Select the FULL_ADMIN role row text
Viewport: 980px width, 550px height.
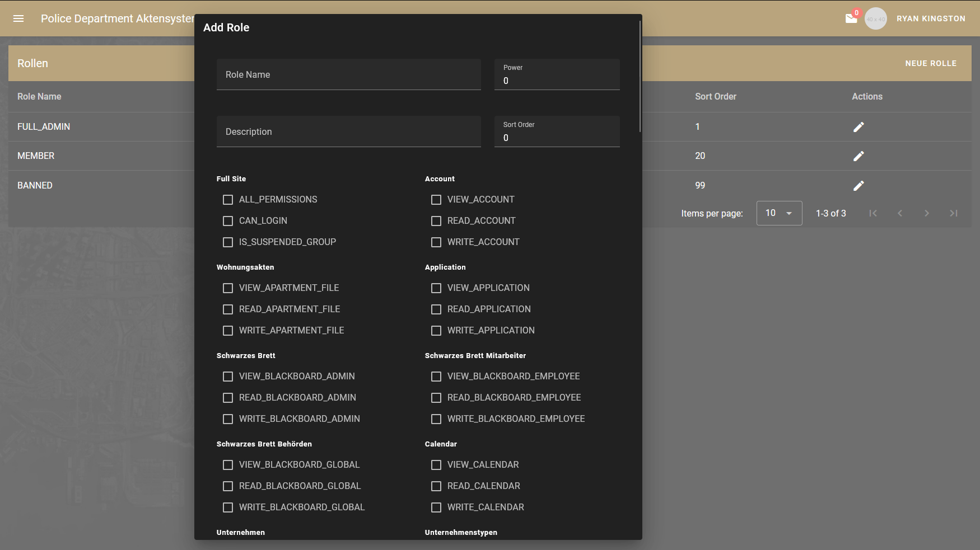coord(44,127)
